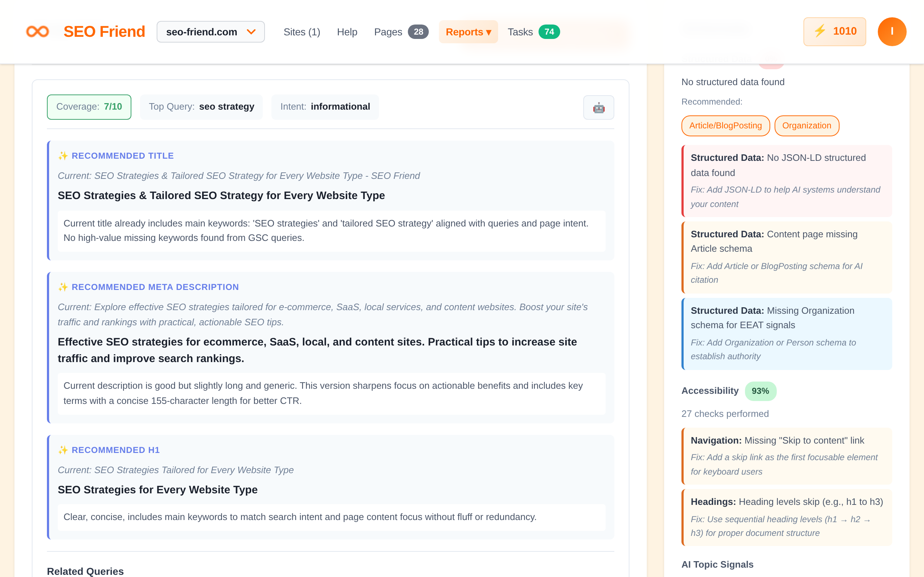Expand the Reports dropdown menu

[x=468, y=32]
